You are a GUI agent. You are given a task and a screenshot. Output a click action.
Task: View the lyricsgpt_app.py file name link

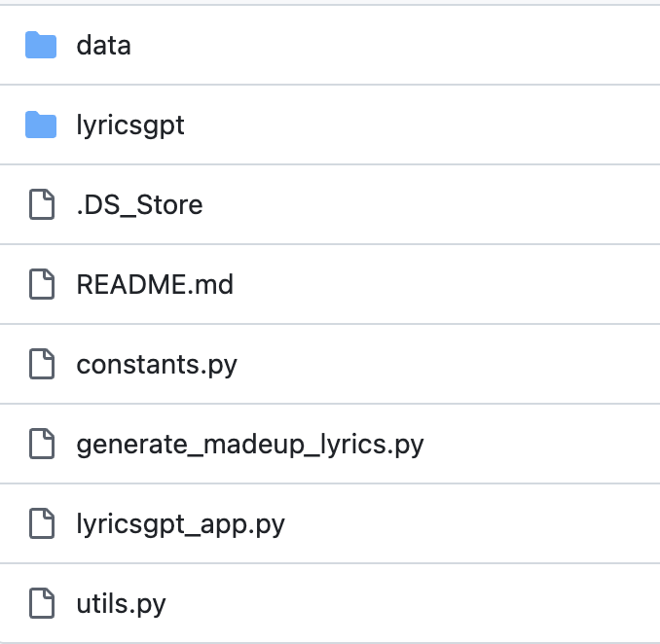[x=180, y=523]
